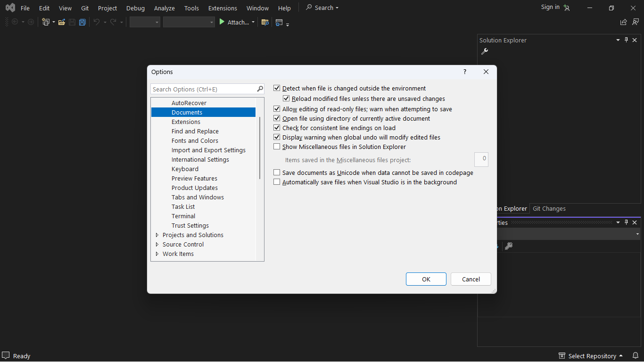Uncheck Detect when file is changed outside
This screenshot has width=644, height=362.
277,88
